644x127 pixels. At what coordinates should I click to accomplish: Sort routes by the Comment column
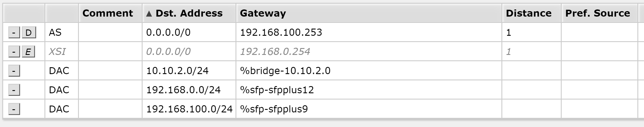coord(108,13)
